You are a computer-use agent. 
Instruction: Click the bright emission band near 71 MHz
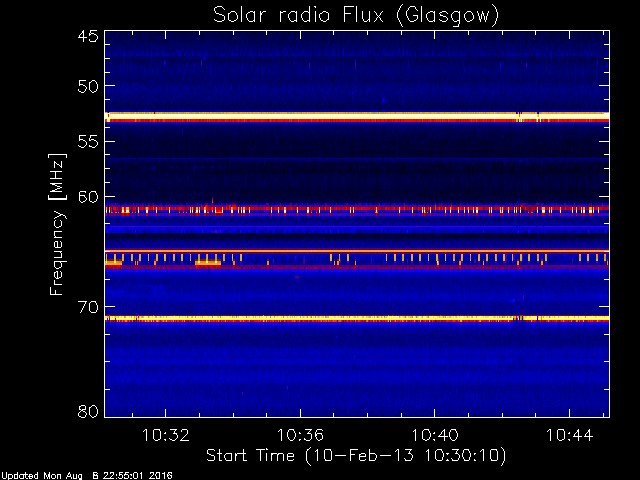point(357,318)
